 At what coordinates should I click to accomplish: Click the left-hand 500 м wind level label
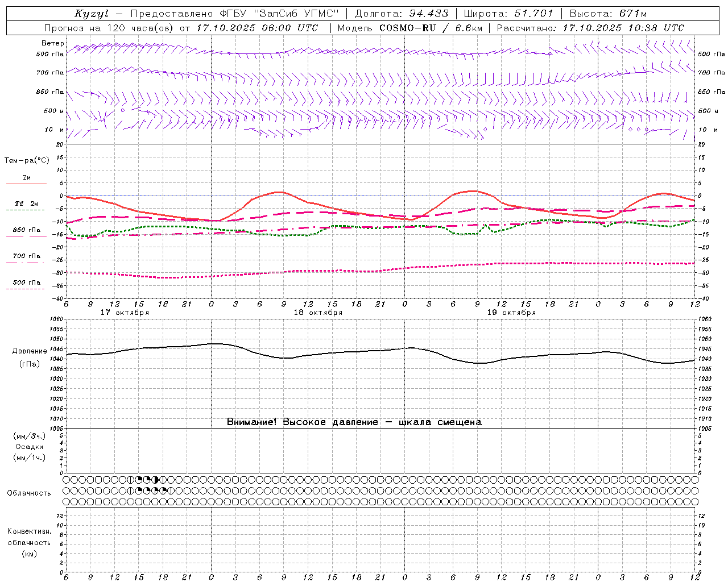click(x=54, y=111)
